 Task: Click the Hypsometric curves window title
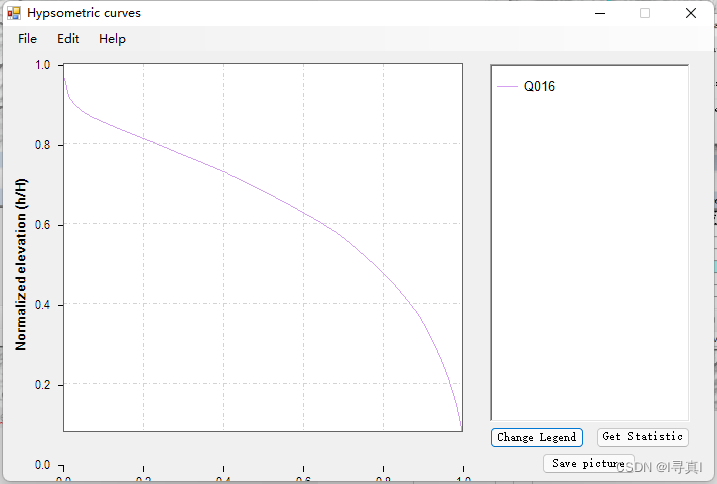(x=84, y=13)
